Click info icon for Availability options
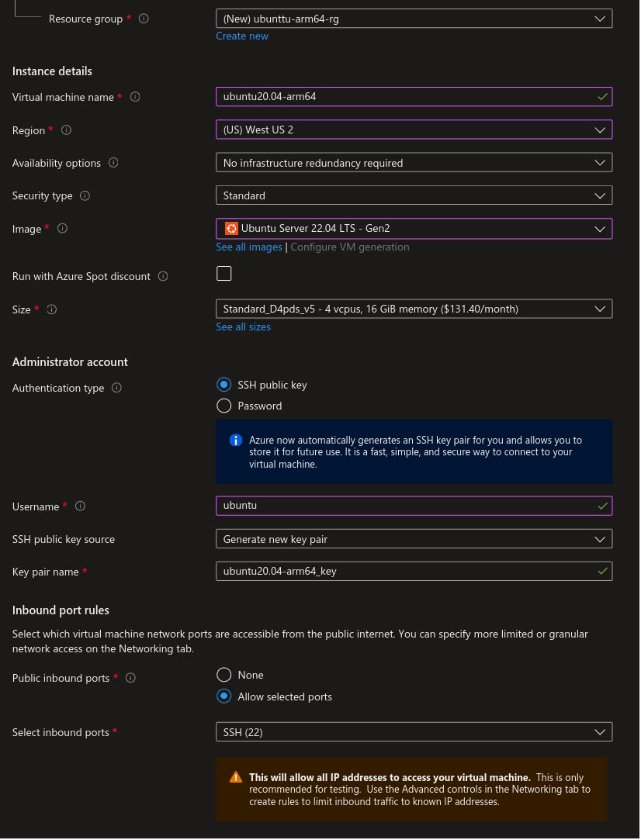 click(x=113, y=163)
